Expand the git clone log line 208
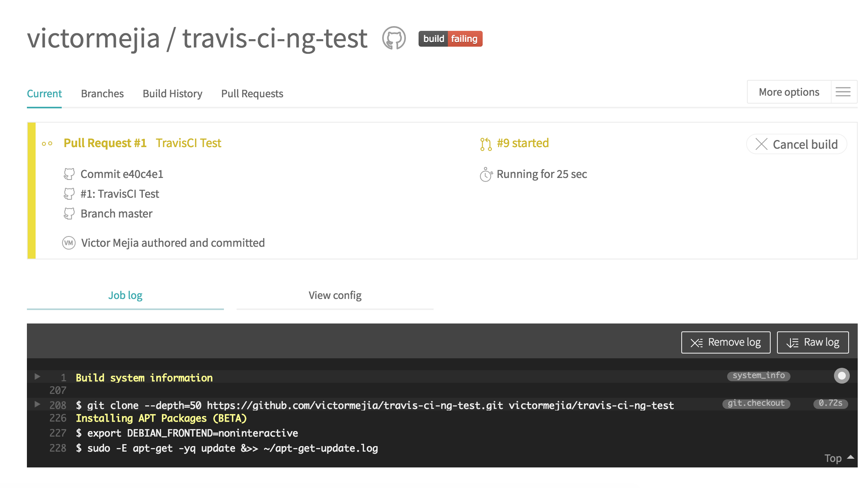Screen dimensions: 868x488 tap(38, 404)
